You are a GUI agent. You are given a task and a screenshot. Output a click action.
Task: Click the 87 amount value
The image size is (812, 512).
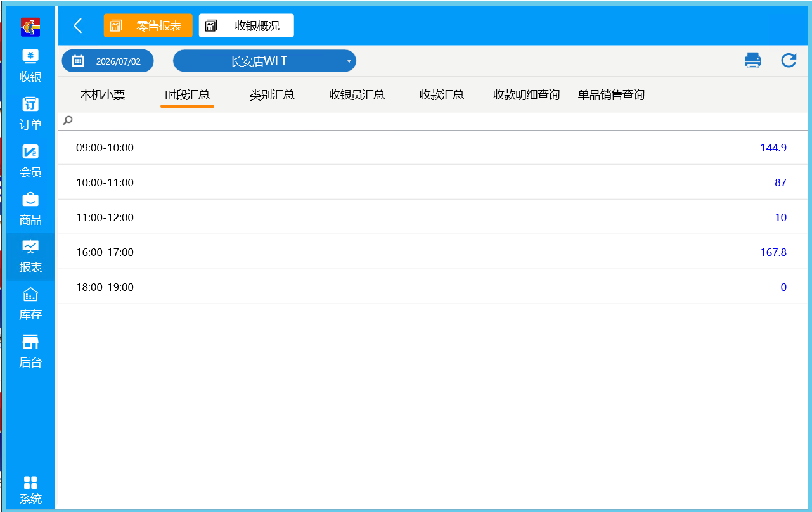pyautogui.click(x=780, y=182)
